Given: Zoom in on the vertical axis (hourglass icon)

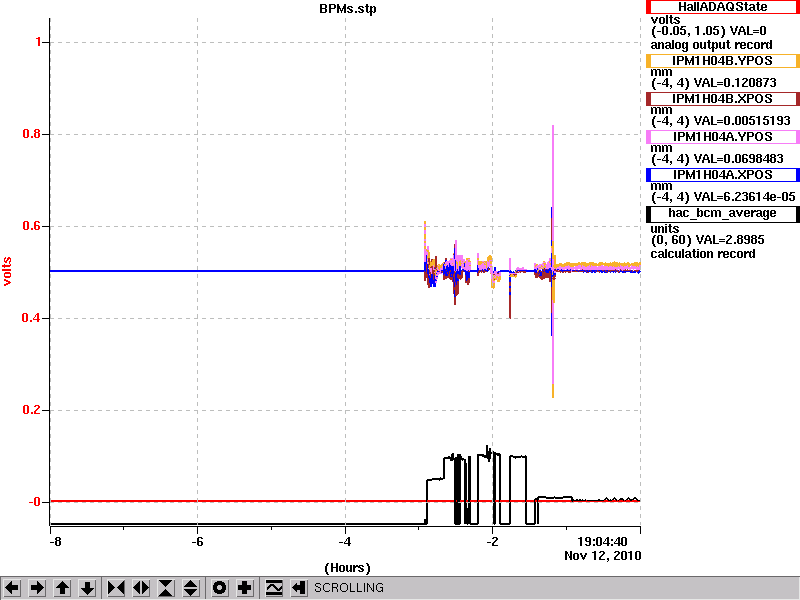Looking at the screenshot, I should pos(166,588).
